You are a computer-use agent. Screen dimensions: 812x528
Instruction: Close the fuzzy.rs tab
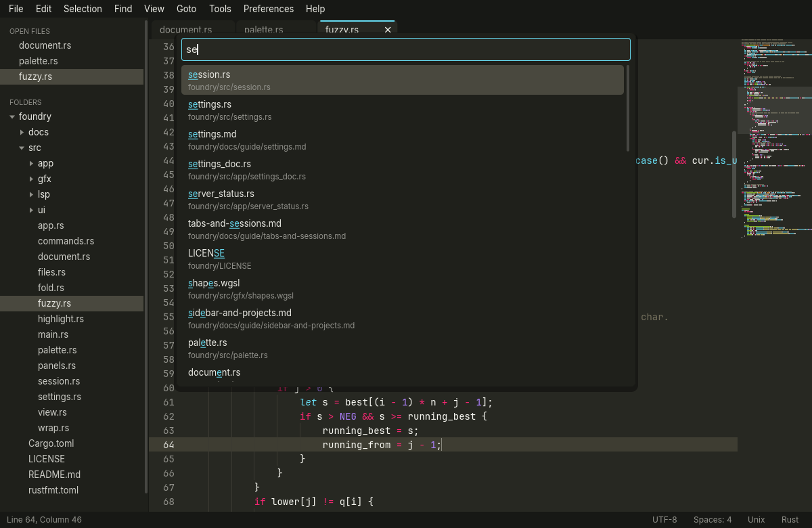(388, 30)
